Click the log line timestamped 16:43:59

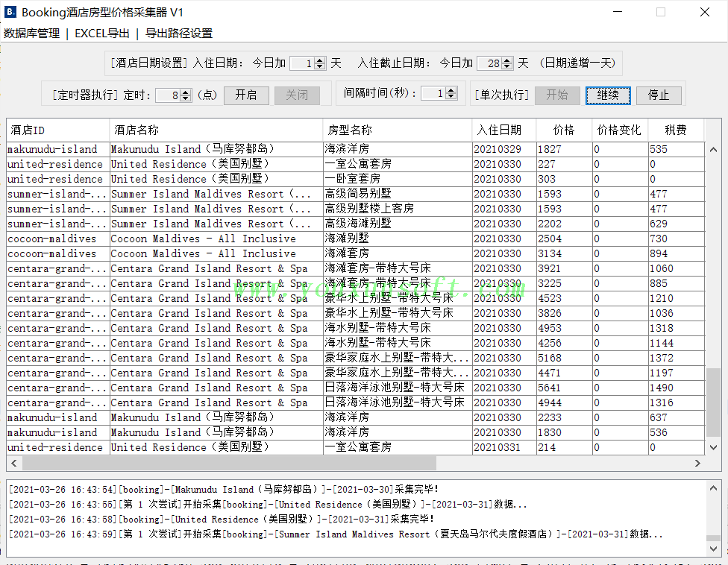point(336,534)
